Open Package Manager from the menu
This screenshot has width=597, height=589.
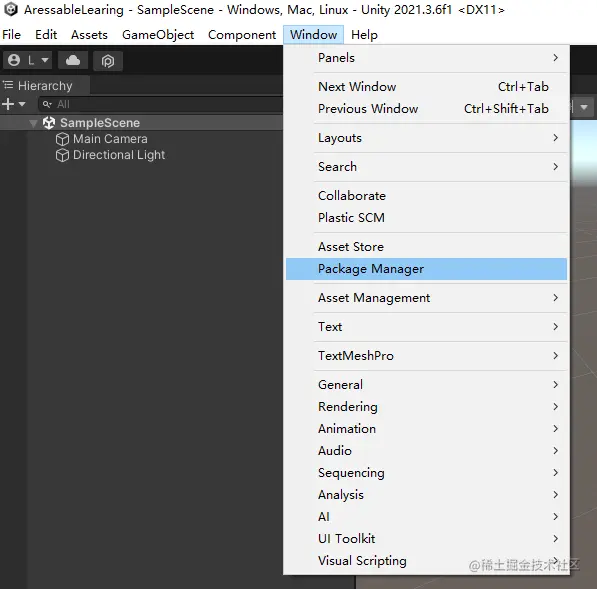click(426, 269)
